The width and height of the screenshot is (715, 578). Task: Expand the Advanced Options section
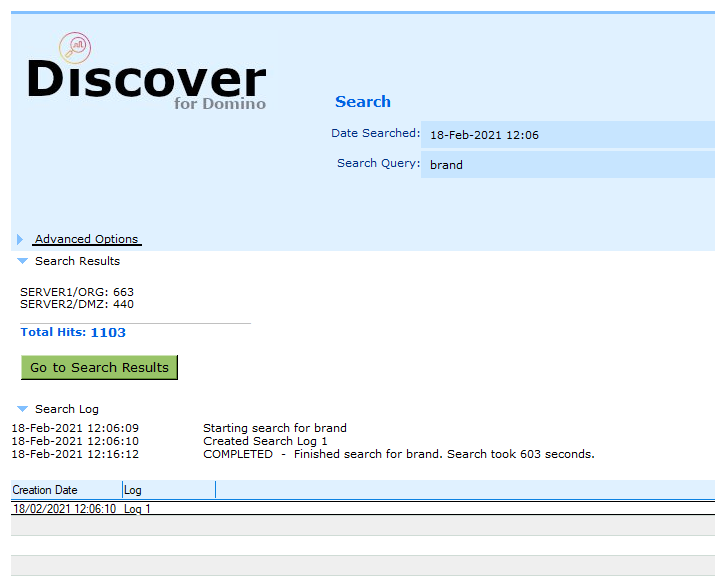[x=20, y=239]
